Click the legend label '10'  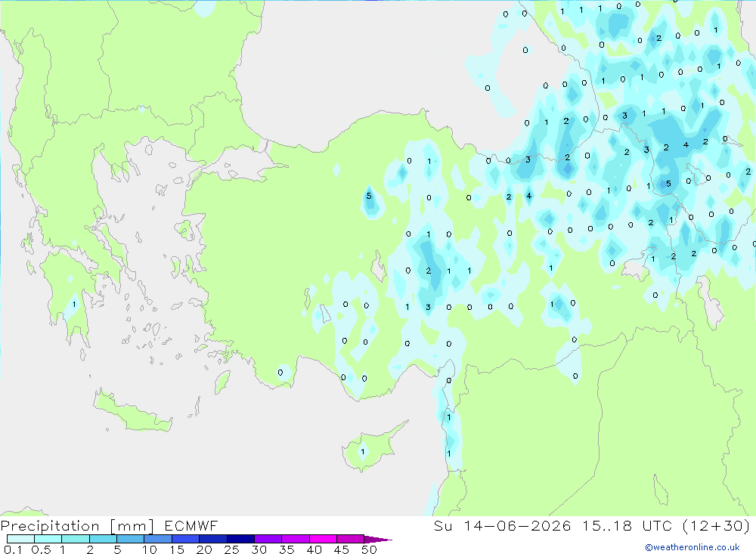150,549
